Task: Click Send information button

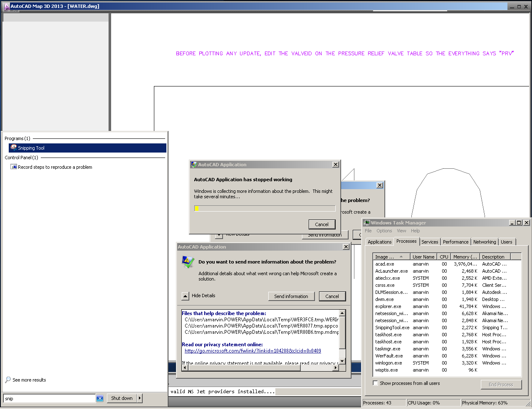Action: (x=291, y=296)
